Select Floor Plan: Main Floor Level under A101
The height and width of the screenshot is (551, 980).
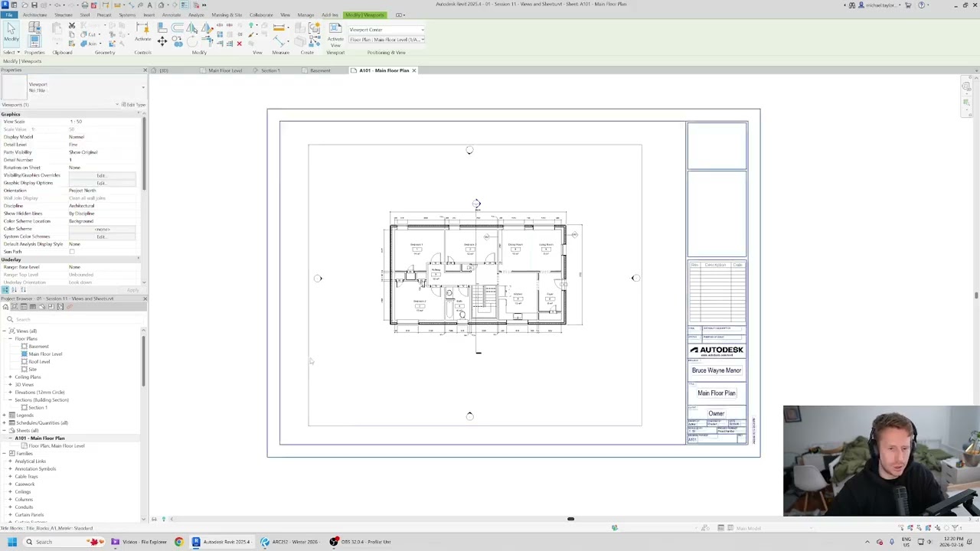pyautogui.click(x=57, y=445)
